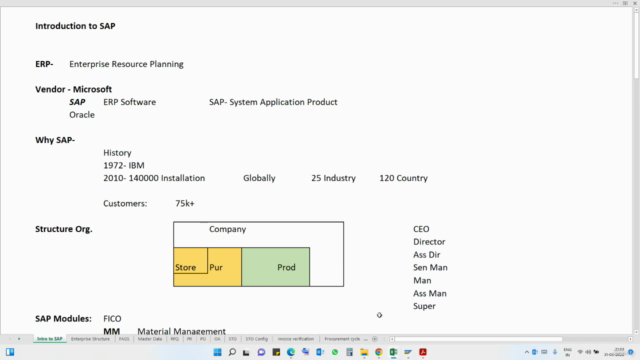This screenshot has height=360, width=640.
Task: Open the notification center badge
Action: click(x=631, y=352)
